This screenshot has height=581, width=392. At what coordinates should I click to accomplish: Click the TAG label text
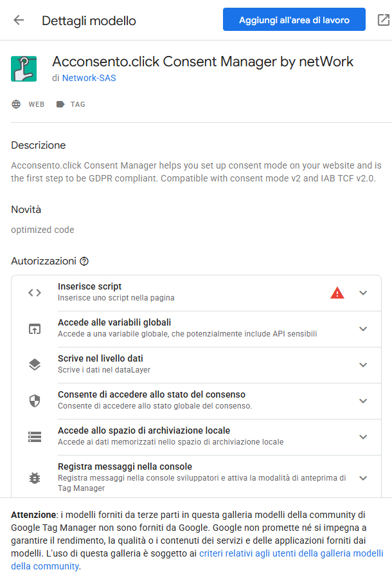coord(78,104)
